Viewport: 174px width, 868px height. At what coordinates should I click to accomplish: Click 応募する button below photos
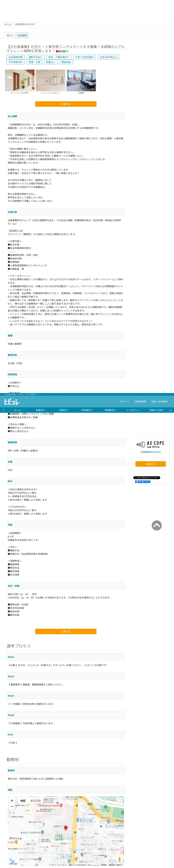(x=66, y=104)
